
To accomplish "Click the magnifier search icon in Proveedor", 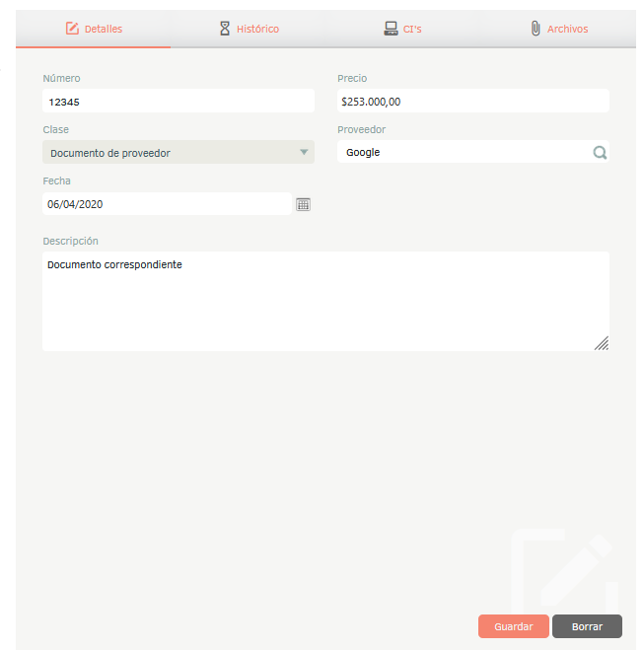I will pyautogui.click(x=599, y=153).
